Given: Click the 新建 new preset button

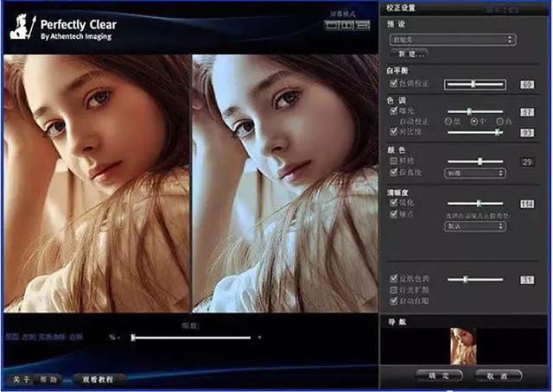Looking at the screenshot, I should click(410, 54).
